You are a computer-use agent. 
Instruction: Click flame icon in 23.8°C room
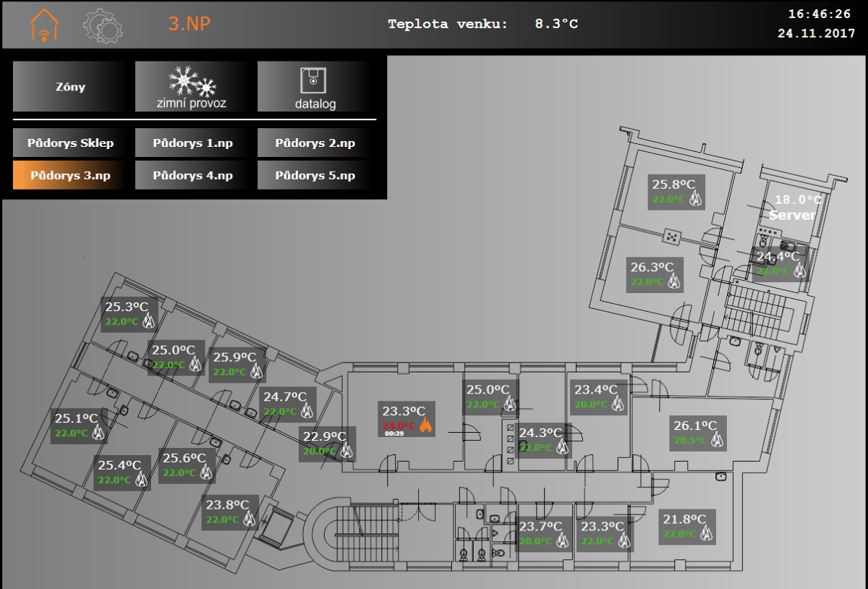(x=249, y=519)
